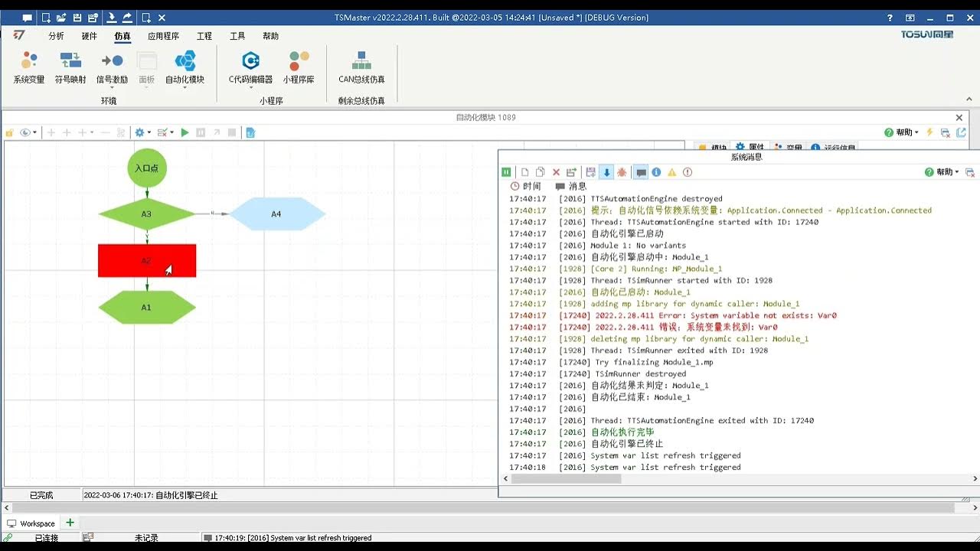Launch the C代码编辑器 code editor

(250, 67)
